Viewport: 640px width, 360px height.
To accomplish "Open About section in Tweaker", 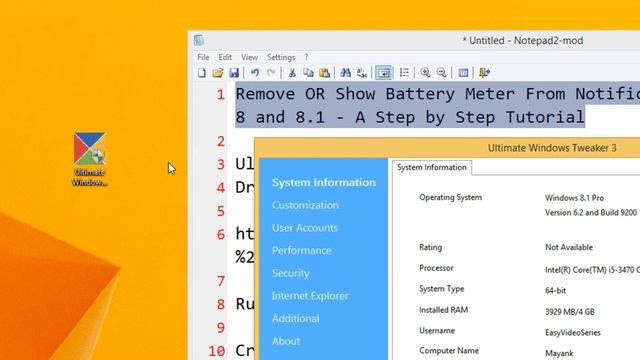I will point(286,341).
